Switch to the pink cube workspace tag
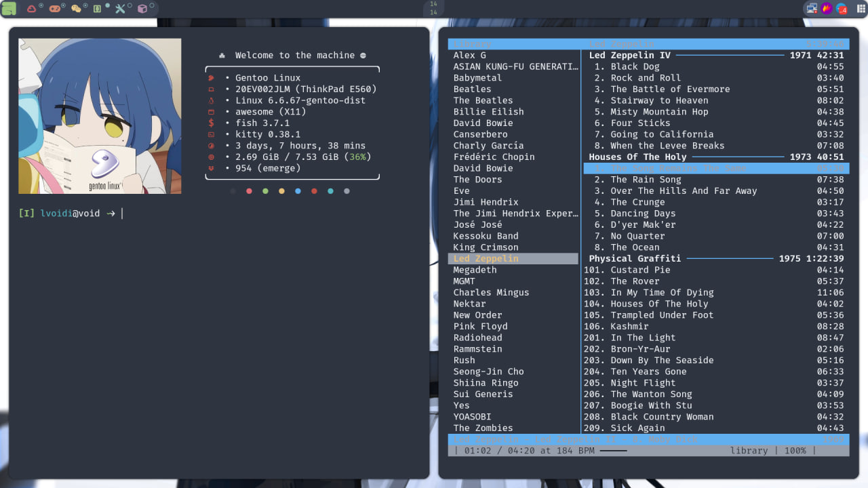Image resolution: width=868 pixels, height=488 pixels. point(142,9)
